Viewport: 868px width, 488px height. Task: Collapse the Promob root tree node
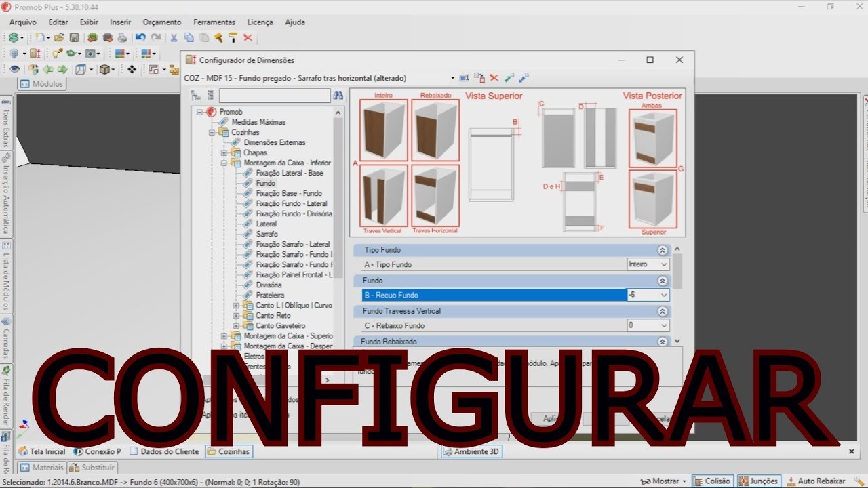(200, 112)
